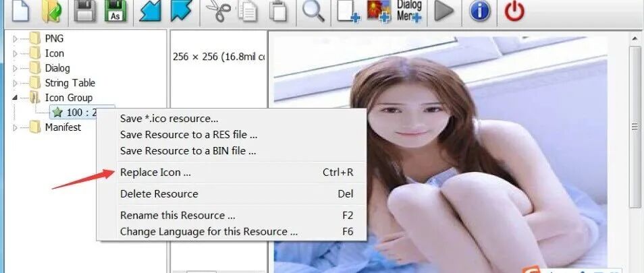Select the PNG tree folder
The image size is (644, 273).
tap(47, 39)
